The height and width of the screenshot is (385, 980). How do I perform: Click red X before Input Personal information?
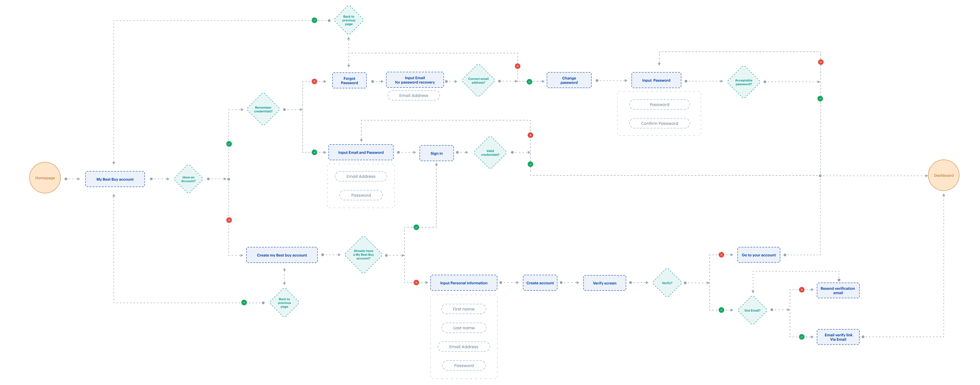click(x=416, y=283)
